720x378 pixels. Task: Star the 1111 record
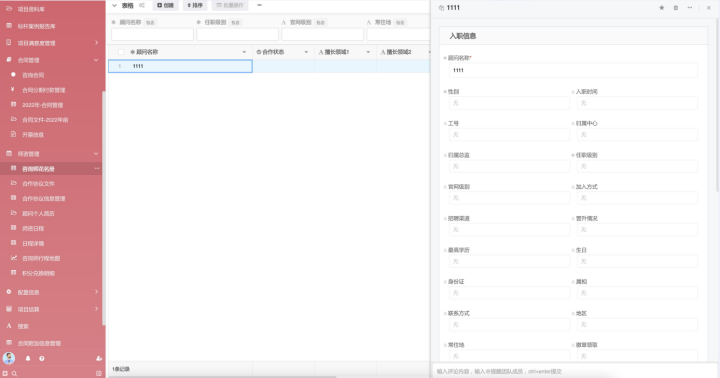pos(662,8)
